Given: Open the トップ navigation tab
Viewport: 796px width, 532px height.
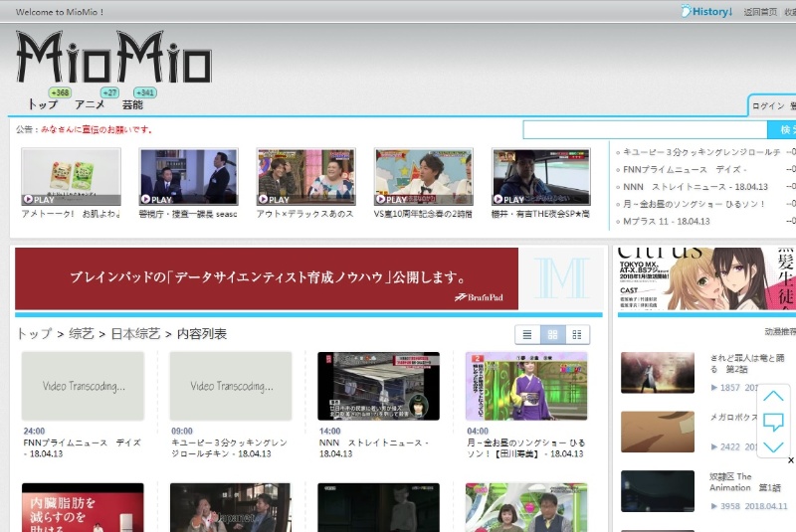Looking at the screenshot, I should pyautogui.click(x=43, y=104).
